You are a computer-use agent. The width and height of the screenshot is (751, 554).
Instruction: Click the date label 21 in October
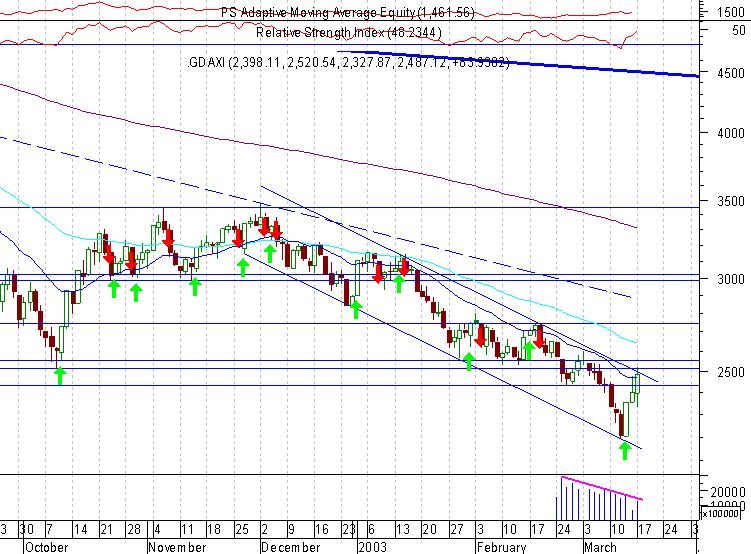click(x=106, y=529)
